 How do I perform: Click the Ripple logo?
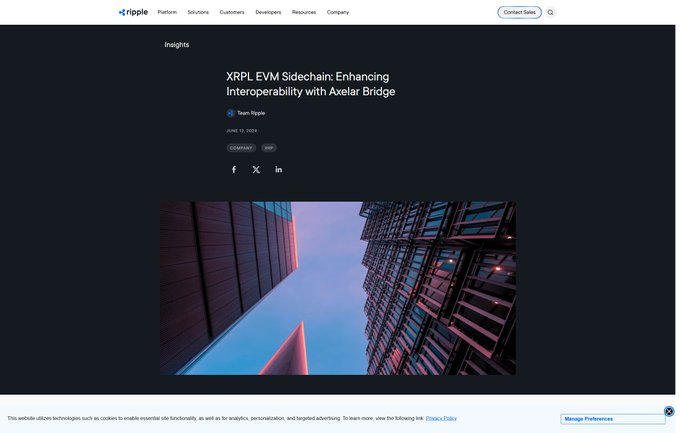[133, 12]
